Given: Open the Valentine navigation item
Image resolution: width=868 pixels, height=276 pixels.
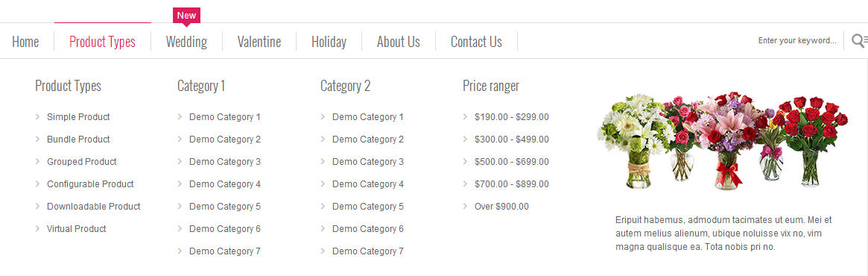Looking at the screenshot, I should (x=259, y=42).
